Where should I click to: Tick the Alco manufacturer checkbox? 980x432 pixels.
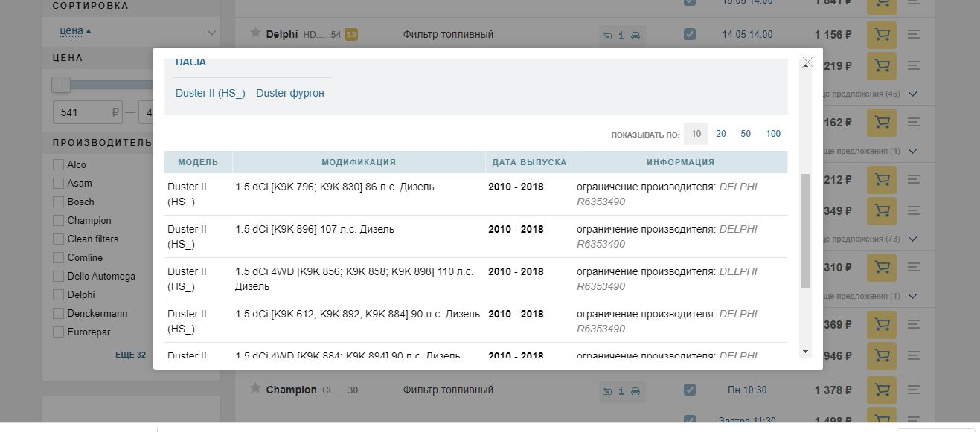(x=58, y=164)
